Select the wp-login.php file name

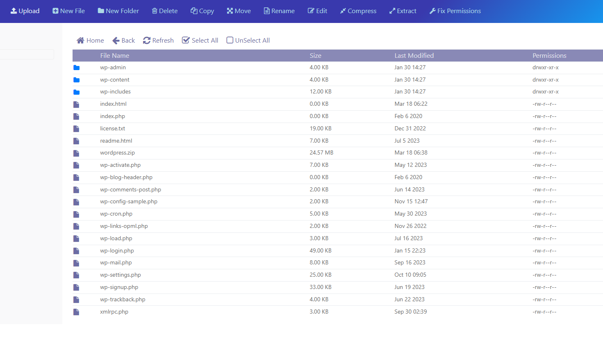coord(117,250)
